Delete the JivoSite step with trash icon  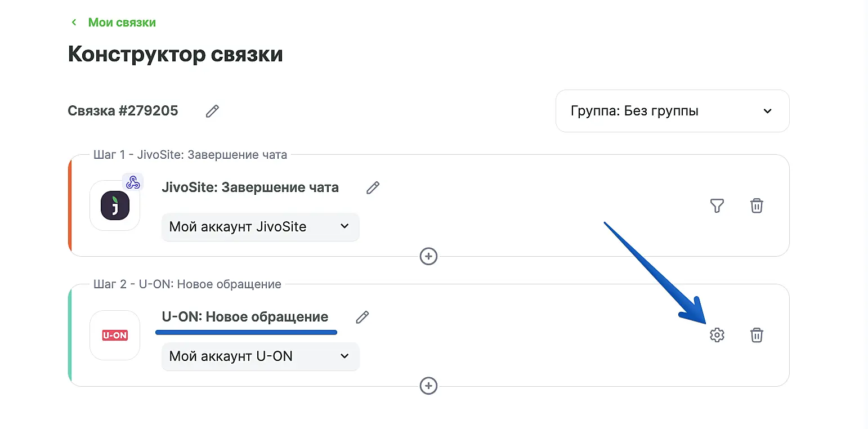(757, 206)
